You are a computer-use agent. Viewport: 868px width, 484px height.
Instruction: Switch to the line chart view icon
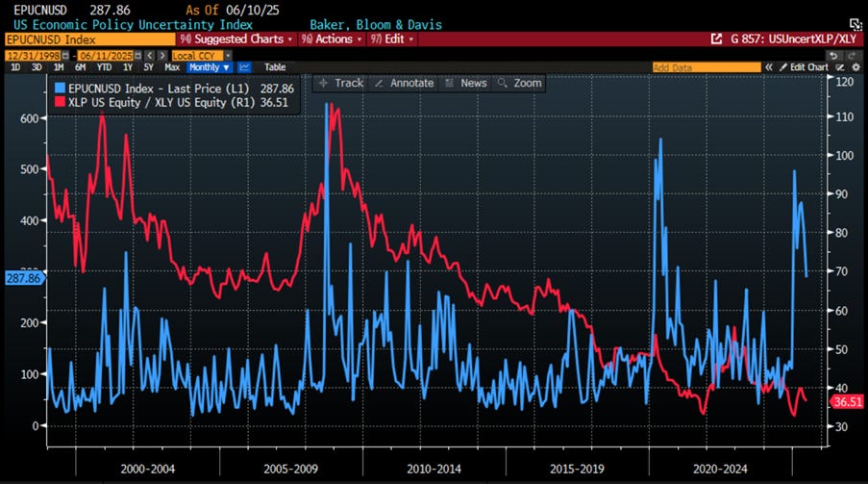pyautogui.click(x=244, y=67)
